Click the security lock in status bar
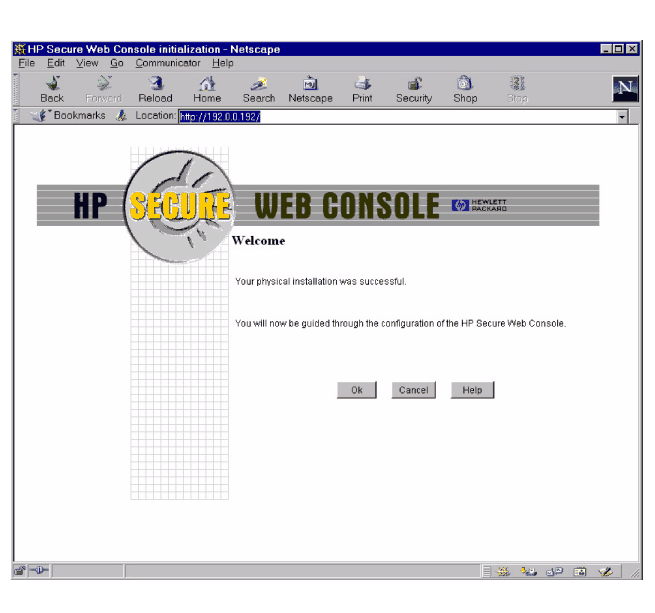The height and width of the screenshot is (613, 655). (x=20, y=570)
